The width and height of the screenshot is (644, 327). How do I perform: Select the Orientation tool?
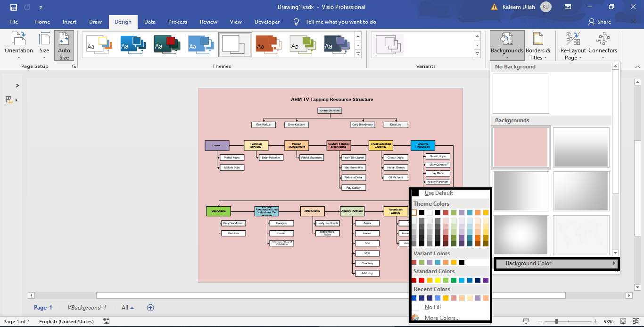pyautogui.click(x=18, y=45)
